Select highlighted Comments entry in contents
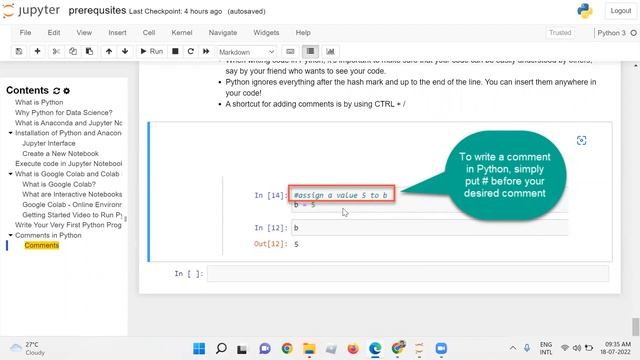The image size is (640, 360). [x=42, y=245]
